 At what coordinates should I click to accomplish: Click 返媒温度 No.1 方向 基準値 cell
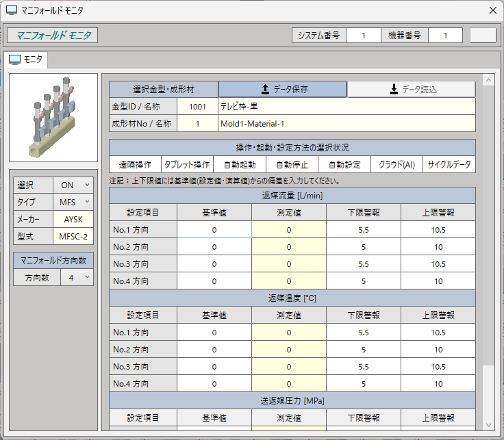(x=214, y=333)
